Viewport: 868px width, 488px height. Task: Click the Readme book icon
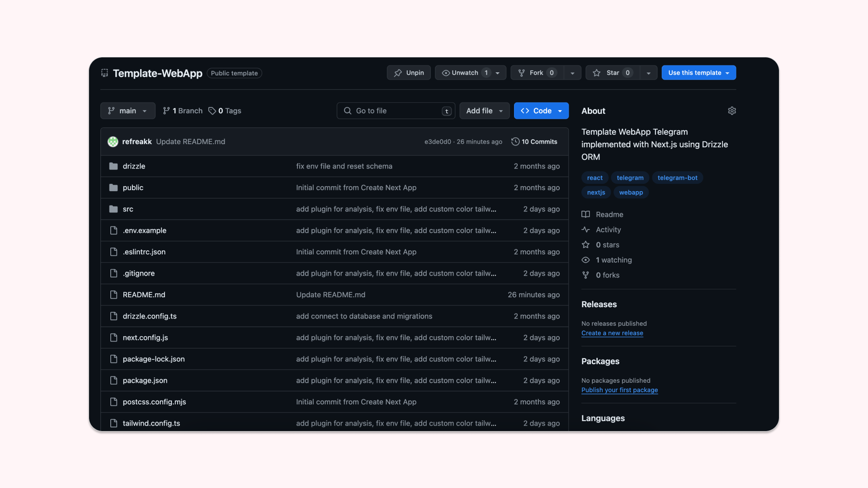[586, 214]
